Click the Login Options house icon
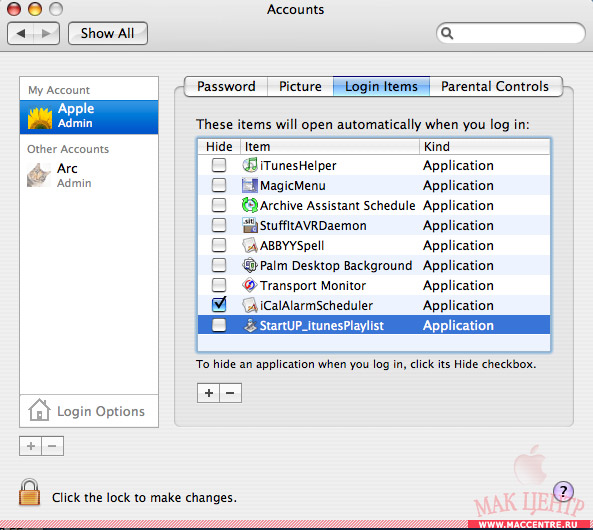This screenshot has height=530, width=593. 39,410
